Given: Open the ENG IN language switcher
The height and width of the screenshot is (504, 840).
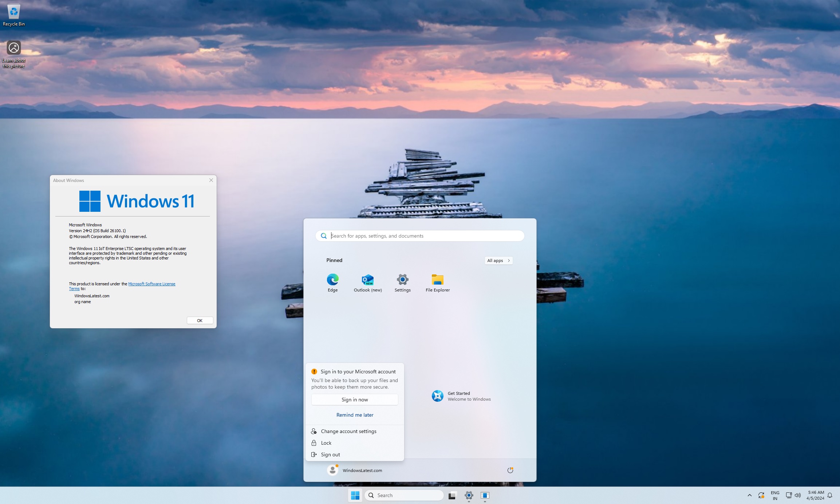Looking at the screenshot, I should pyautogui.click(x=775, y=495).
